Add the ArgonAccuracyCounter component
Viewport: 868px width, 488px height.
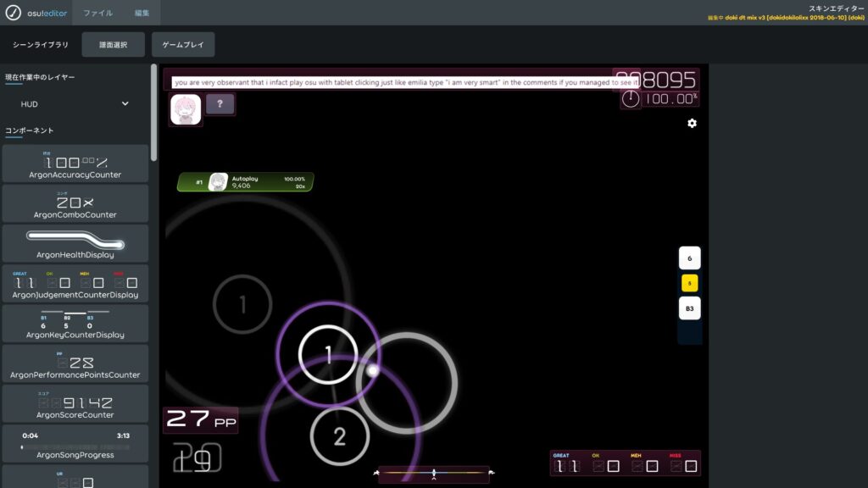tap(75, 164)
